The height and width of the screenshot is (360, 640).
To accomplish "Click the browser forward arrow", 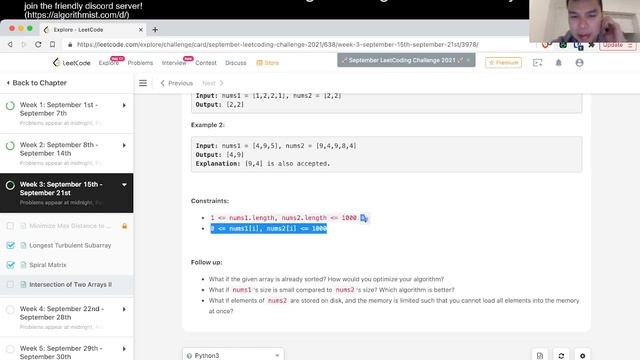I will [24, 44].
